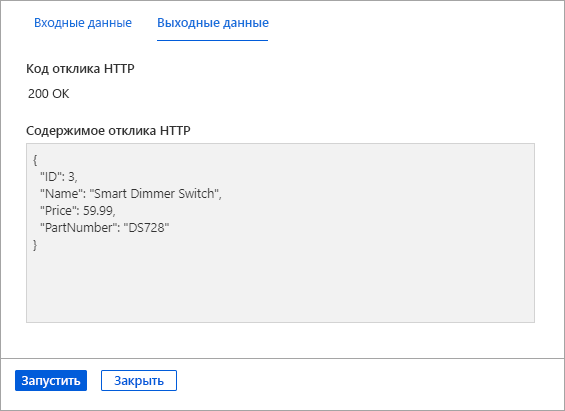Switch to the Входные данные tab
This screenshot has height=411, width=565.
83,23
